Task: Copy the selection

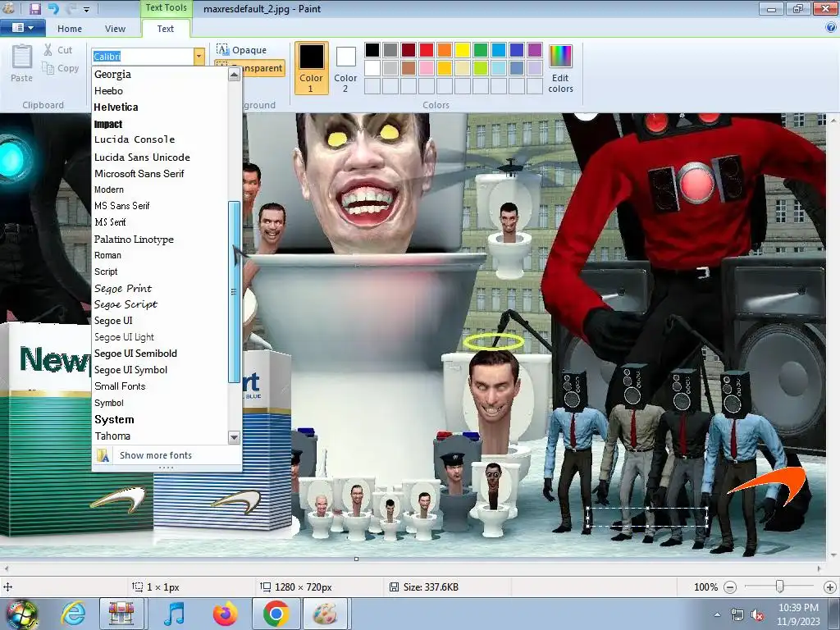Action: [x=61, y=68]
